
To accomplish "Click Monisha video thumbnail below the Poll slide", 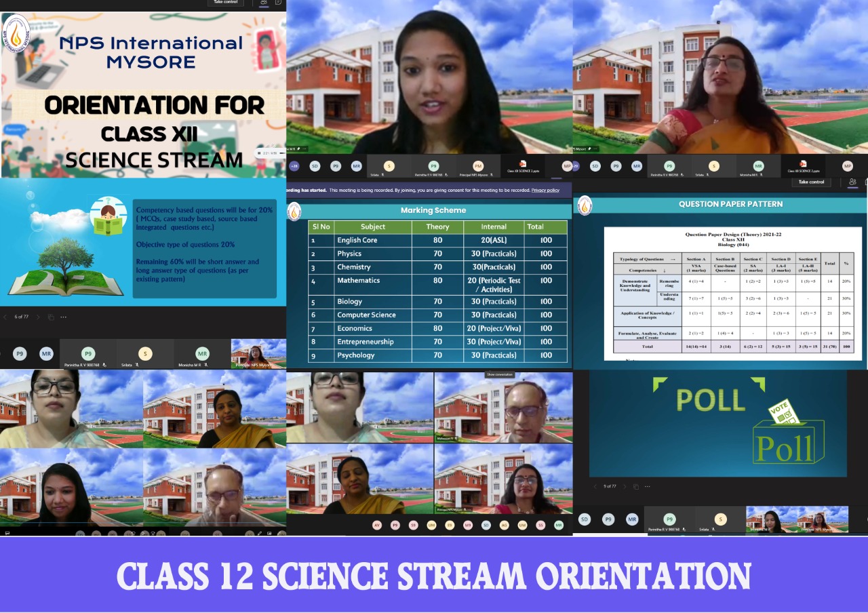I will (x=771, y=520).
